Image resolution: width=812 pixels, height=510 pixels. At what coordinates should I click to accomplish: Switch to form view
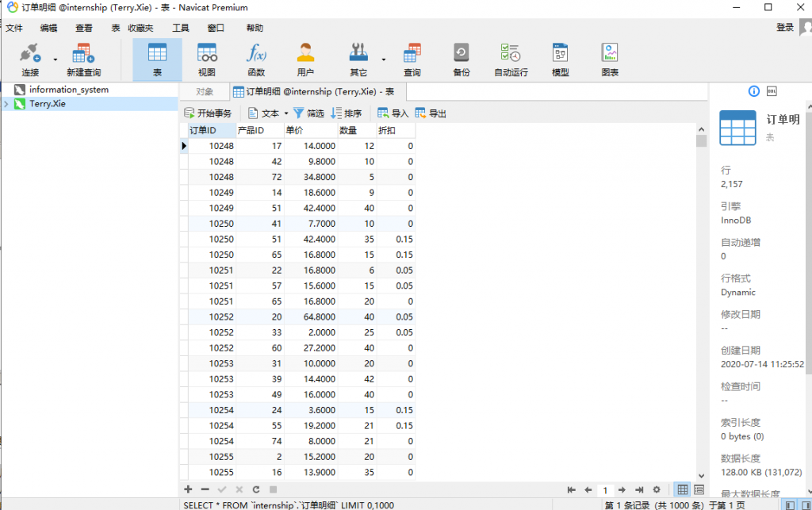click(699, 489)
